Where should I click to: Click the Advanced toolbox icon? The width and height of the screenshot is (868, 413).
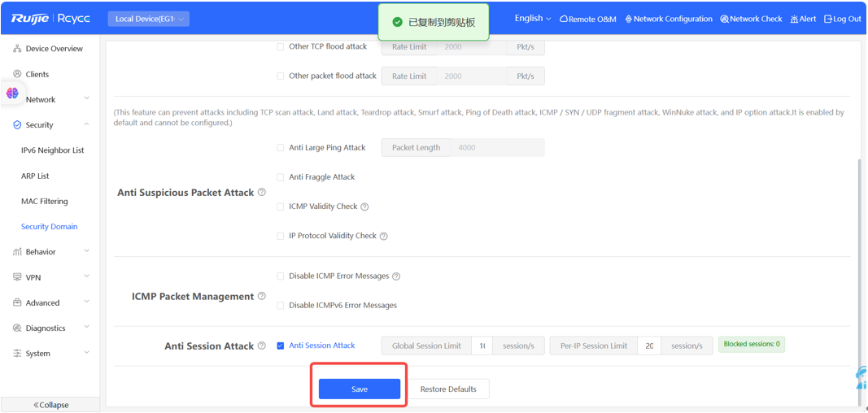[16, 302]
